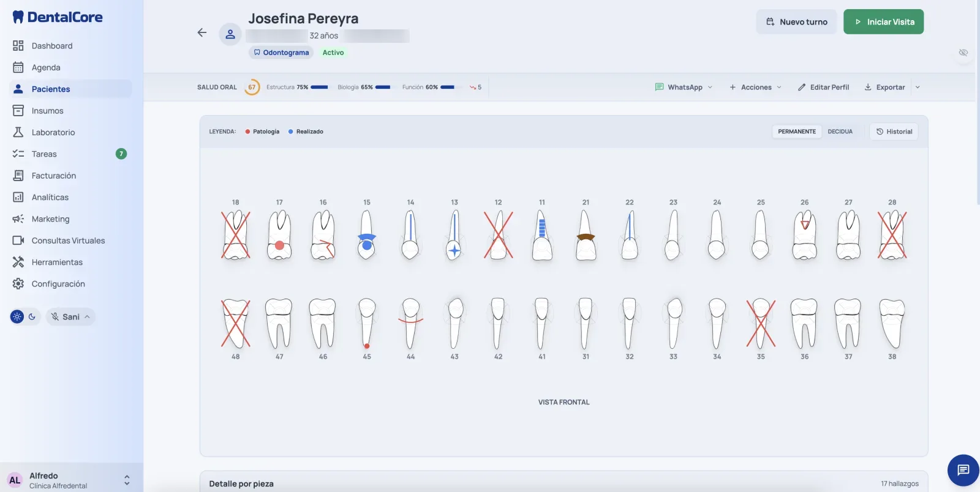The image size is (980, 492).
Task: Open Consultas Virtuales camera icon
Action: pyautogui.click(x=18, y=240)
